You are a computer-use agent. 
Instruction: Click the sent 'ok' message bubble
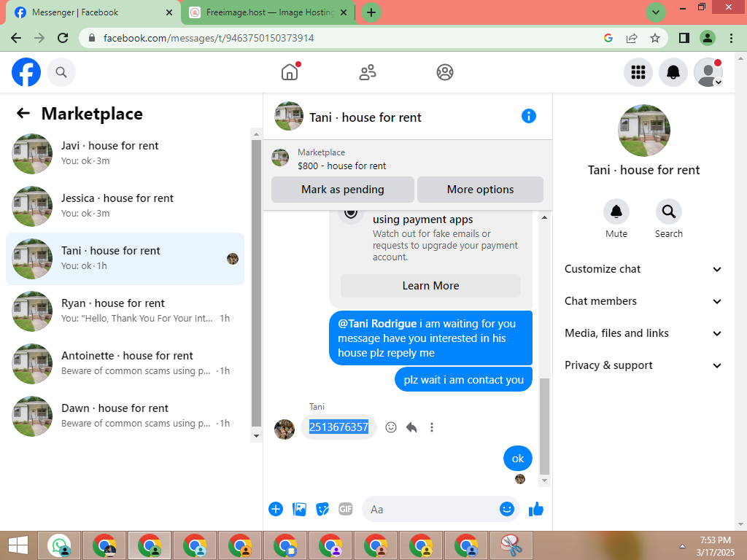(x=518, y=459)
